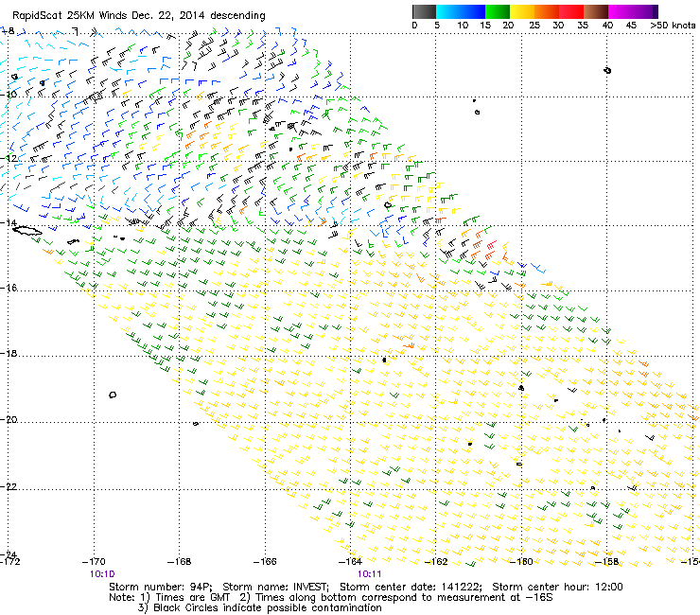Click the '-170' longitude axis label
Screen dimensions: 700x615
pos(94,561)
